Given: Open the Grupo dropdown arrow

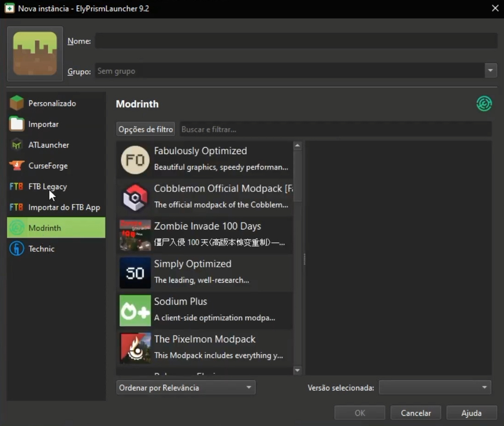Looking at the screenshot, I should (491, 71).
